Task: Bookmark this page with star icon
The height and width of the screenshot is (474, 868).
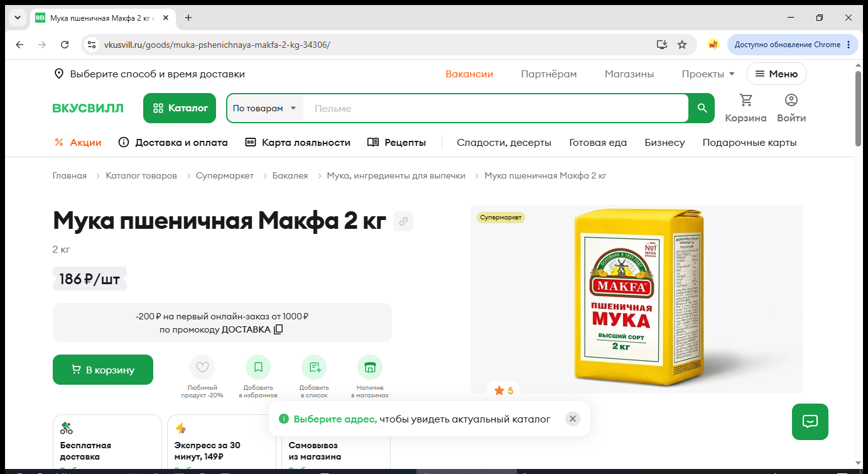Action: [682, 45]
